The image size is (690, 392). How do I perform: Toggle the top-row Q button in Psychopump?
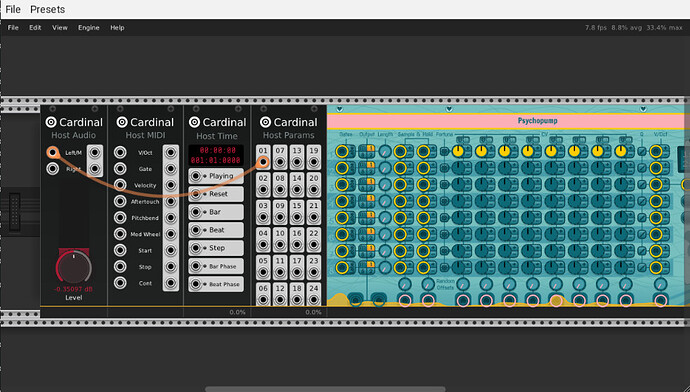pyautogui.click(x=642, y=152)
